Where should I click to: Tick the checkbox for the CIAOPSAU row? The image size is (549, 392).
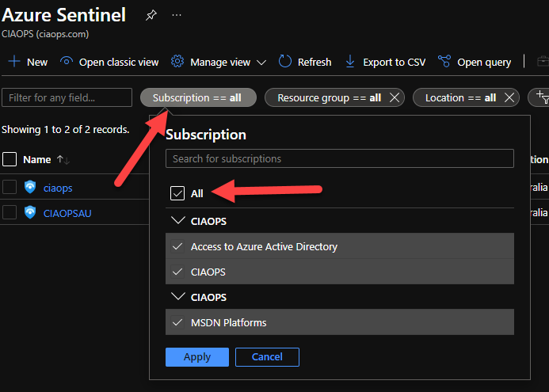[10, 212]
